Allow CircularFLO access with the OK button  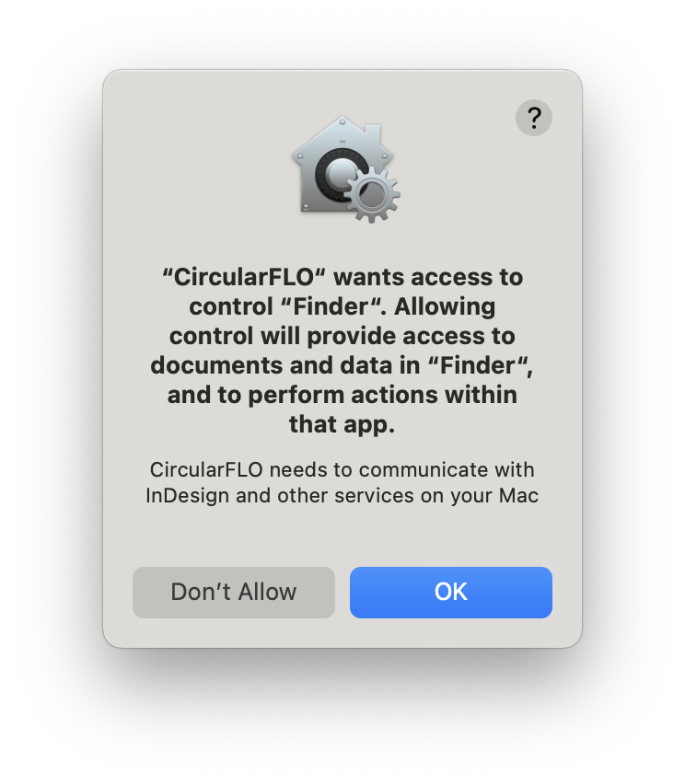click(451, 592)
